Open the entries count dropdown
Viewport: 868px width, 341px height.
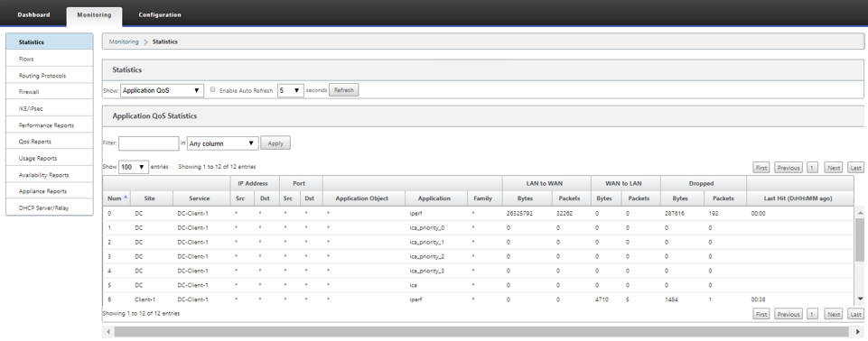134,167
